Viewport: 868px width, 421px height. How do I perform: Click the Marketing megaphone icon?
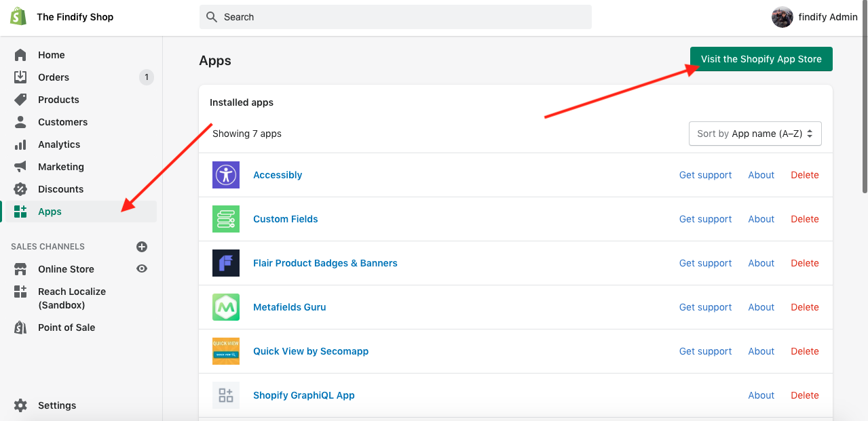20,167
